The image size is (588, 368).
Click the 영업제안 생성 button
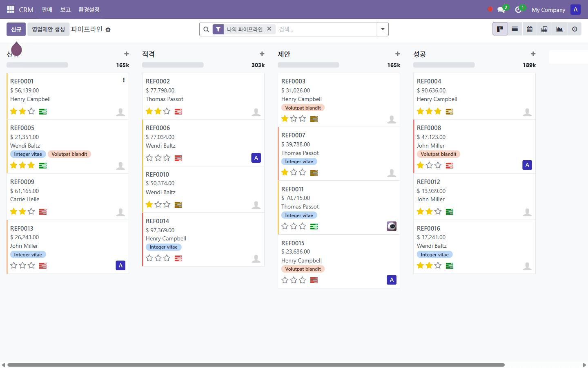(x=48, y=29)
